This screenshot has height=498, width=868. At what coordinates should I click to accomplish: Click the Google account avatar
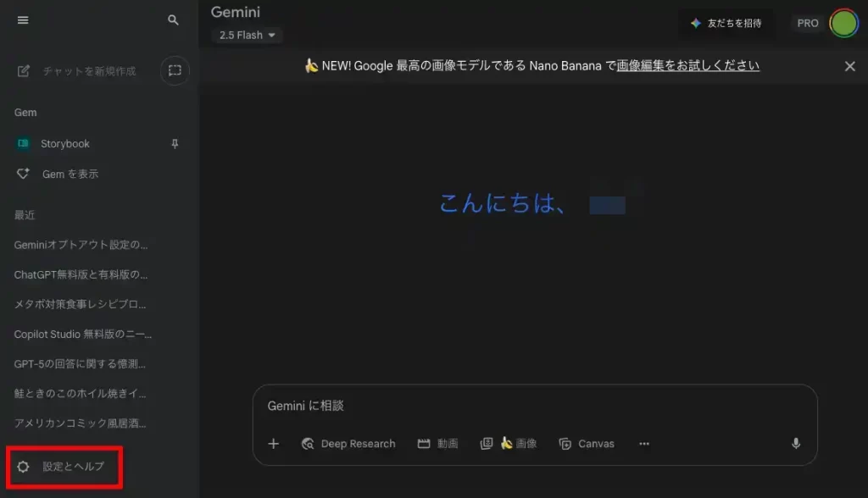tap(843, 23)
